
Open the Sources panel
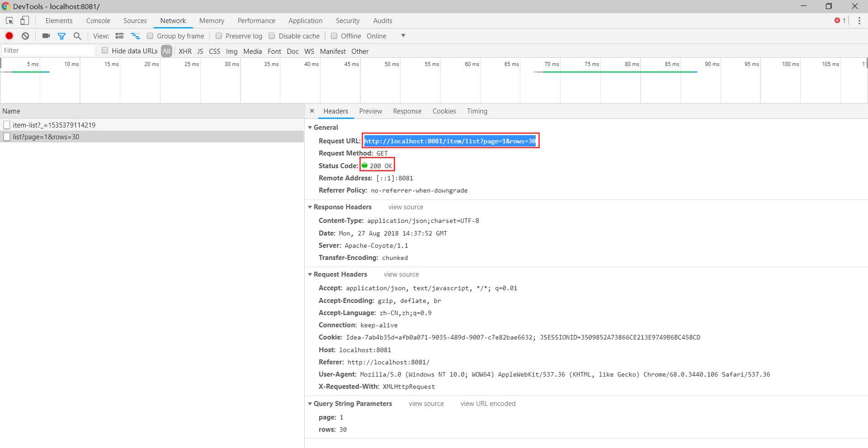(135, 21)
